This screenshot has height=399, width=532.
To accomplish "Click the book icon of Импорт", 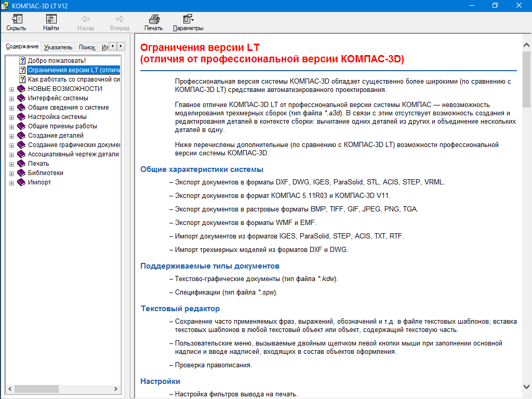I will [21, 182].
